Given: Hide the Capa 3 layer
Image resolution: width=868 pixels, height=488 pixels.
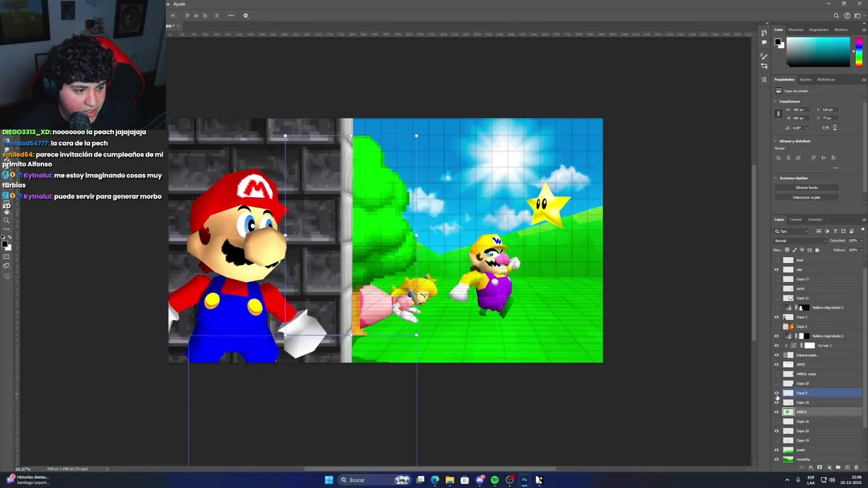Looking at the screenshot, I should pos(777,317).
